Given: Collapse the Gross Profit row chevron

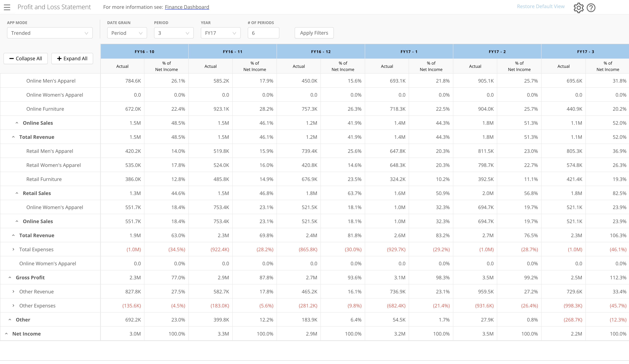Looking at the screenshot, I should point(10,278).
